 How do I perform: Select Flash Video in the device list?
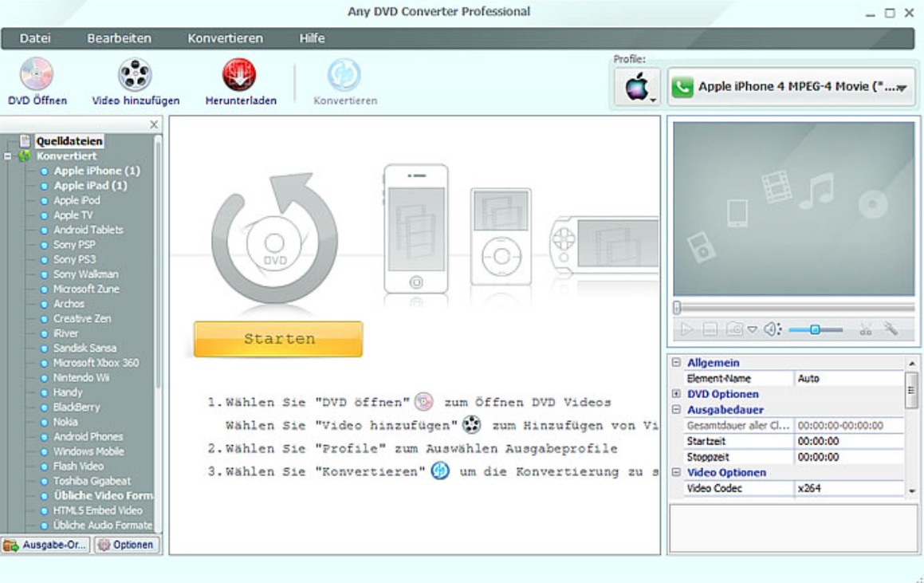[78, 466]
